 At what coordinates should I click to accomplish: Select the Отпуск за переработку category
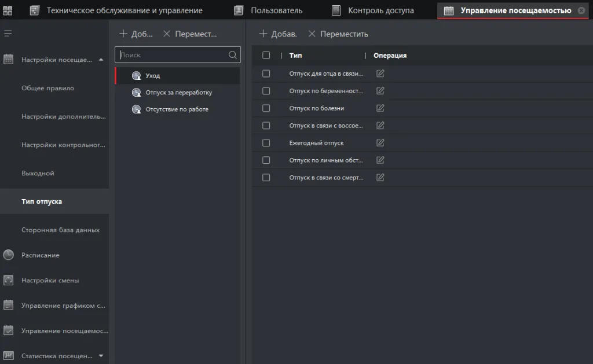click(x=178, y=93)
